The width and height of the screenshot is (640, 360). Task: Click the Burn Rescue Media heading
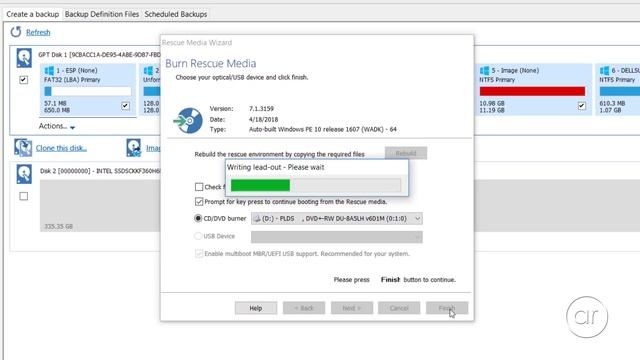[x=211, y=63]
